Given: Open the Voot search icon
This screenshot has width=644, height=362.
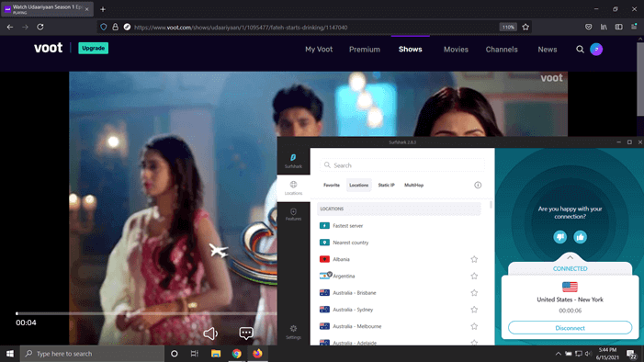Looking at the screenshot, I should [x=580, y=50].
